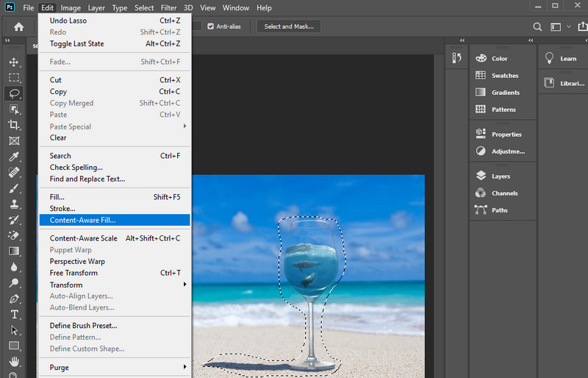The image size is (588, 378).
Task: Click the Search magnifier icon
Action: pyautogui.click(x=537, y=26)
